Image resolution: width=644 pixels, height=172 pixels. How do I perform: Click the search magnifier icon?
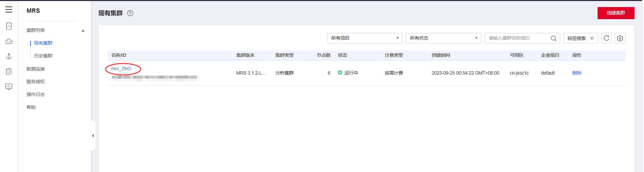553,38
